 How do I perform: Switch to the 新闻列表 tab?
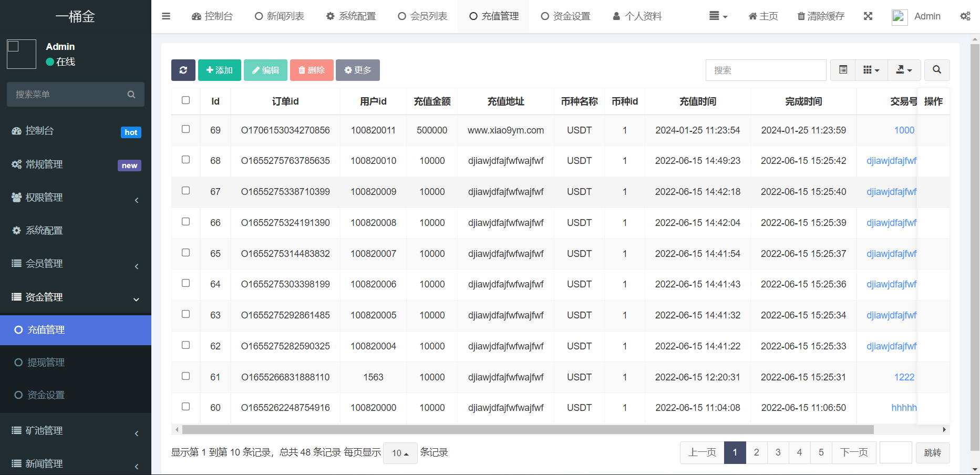click(x=280, y=16)
